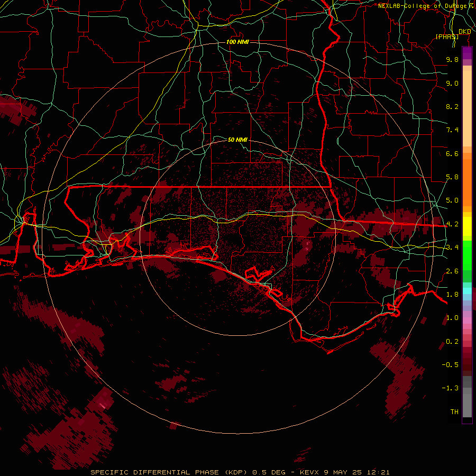Image resolution: width=476 pixels, height=476 pixels.
Task: Click the 9.8 value on the scale
Action: point(452,59)
